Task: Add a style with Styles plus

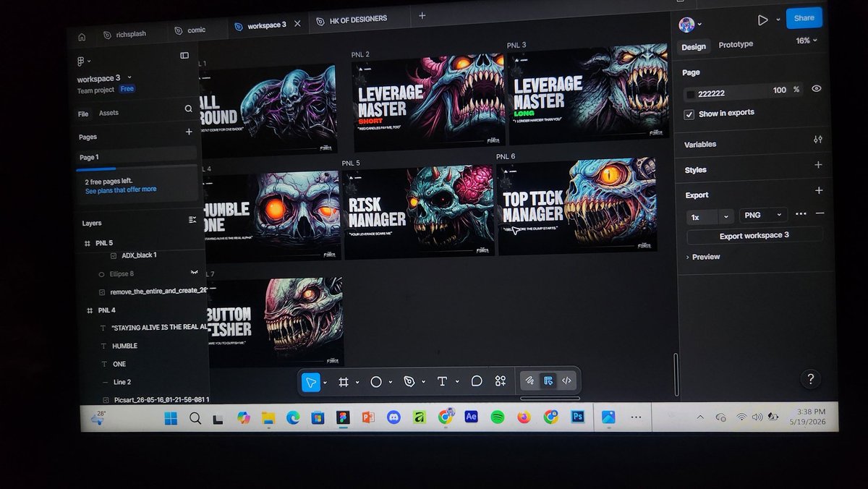Action: click(x=818, y=165)
